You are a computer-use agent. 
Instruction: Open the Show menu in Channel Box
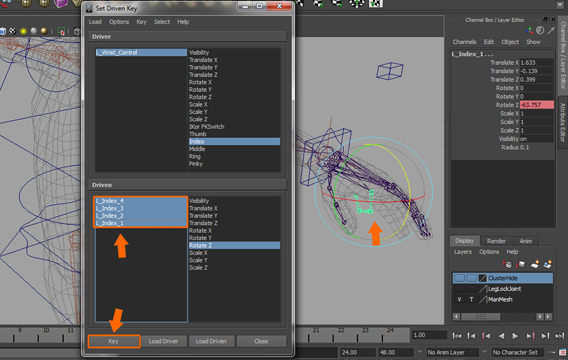pos(533,42)
